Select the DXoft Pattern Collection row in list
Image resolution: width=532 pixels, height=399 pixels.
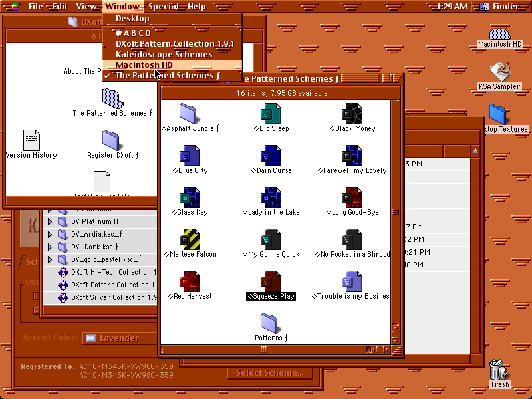coord(101,285)
